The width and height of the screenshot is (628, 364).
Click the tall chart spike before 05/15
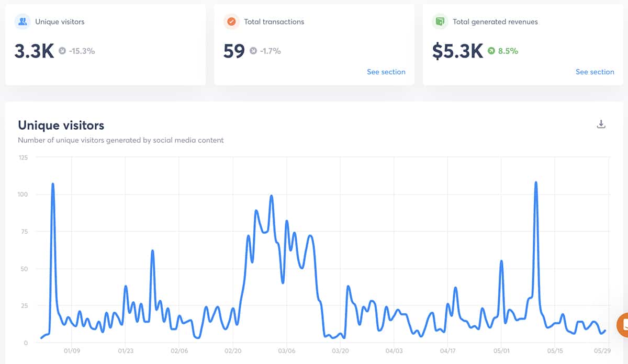coord(536,184)
